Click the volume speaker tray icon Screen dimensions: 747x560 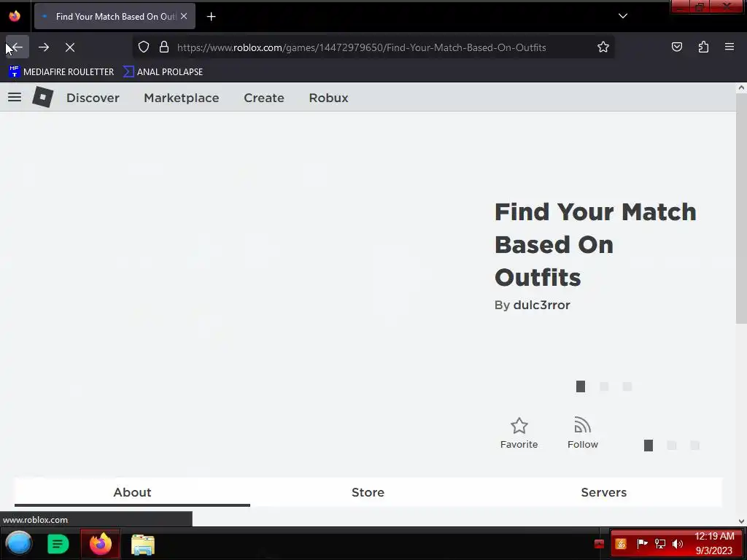(x=678, y=544)
